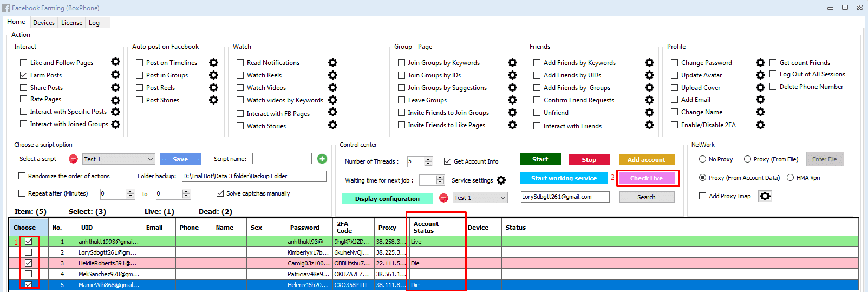This screenshot has width=868, height=292.
Task: Open settings gear for Enable/Disable 2FA
Action: (x=760, y=125)
